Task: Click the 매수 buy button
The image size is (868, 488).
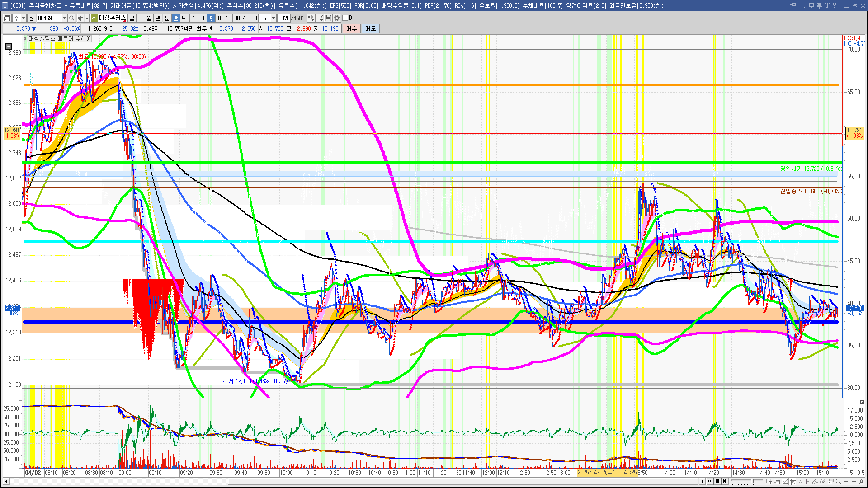Action: click(x=352, y=28)
